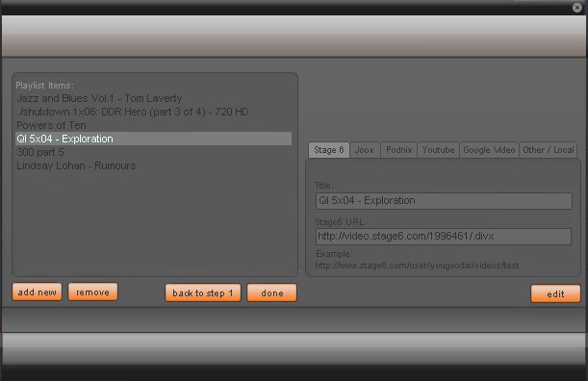Image resolution: width=588 pixels, height=381 pixels.
Task: Select Lindsay Lohan - Rumours item
Action: [153, 165]
